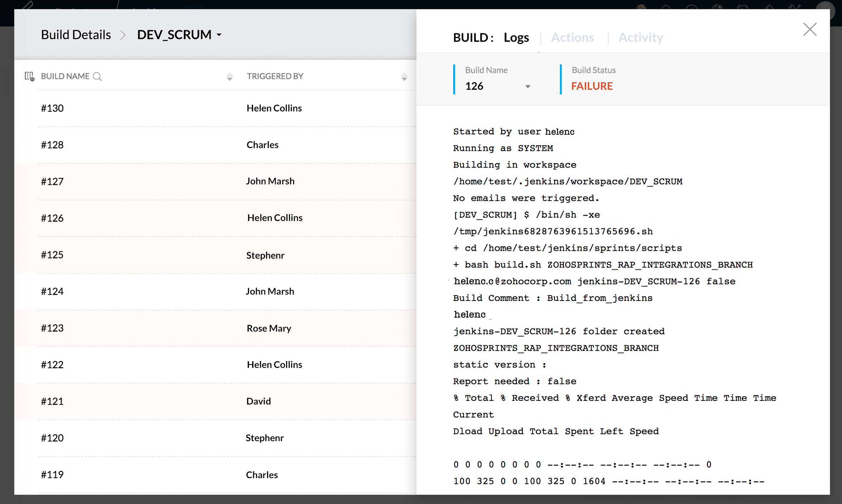Click the breadcrumb chevron after Build Details

(123, 35)
